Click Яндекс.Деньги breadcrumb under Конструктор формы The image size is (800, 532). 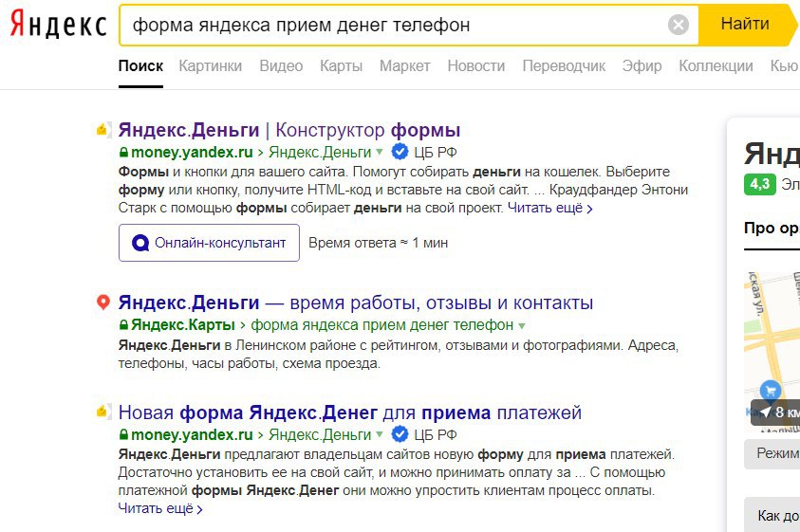[320, 152]
